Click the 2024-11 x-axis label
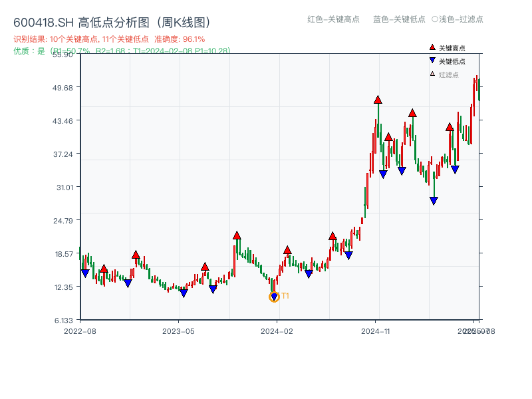 click(376, 331)
